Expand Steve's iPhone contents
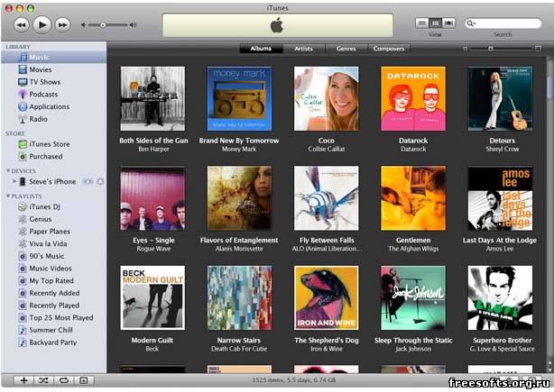Image resolution: width=554 pixels, height=392 pixels. 14,181
